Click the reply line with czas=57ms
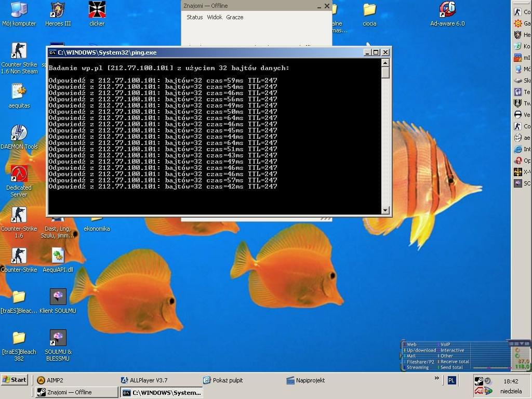 [163, 180]
